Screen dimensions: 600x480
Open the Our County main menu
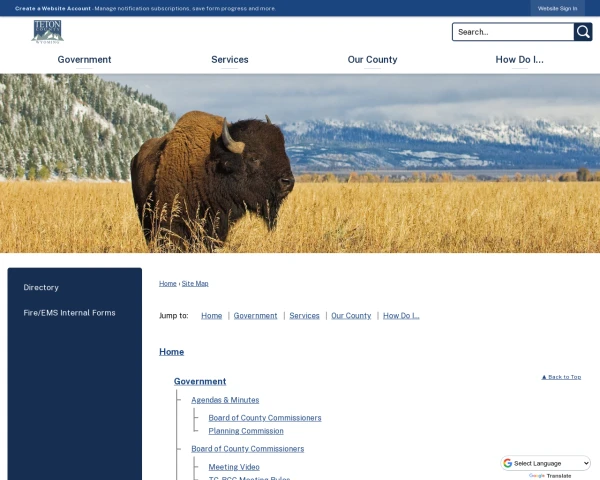coord(372,60)
